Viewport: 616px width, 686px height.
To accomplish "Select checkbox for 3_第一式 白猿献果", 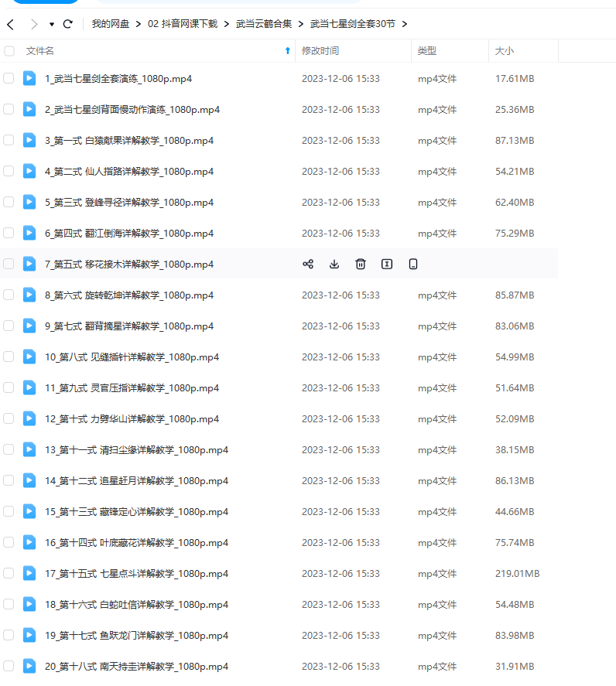I will (x=9, y=140).
